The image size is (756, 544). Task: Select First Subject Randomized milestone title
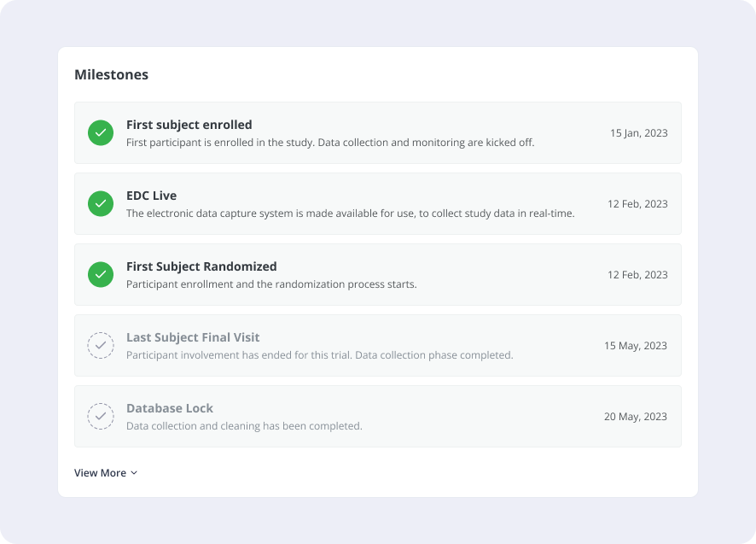click(201, 266)
